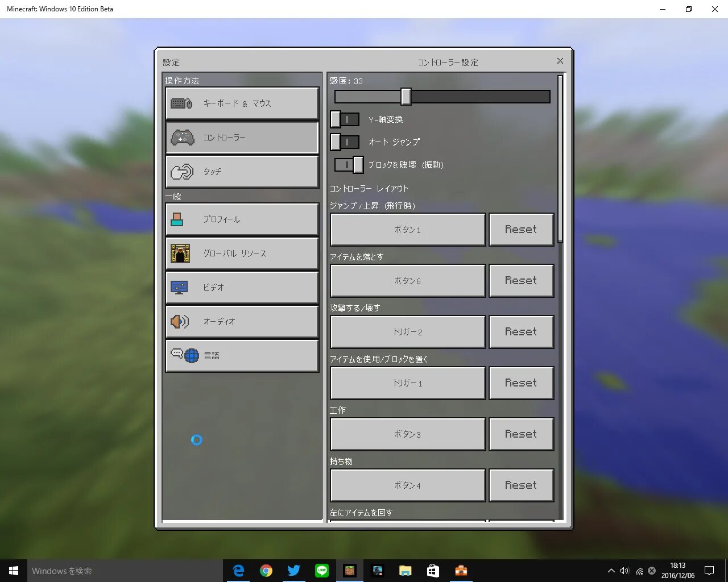
Task: Reset the 工作 binding
Action: (522, 434)
